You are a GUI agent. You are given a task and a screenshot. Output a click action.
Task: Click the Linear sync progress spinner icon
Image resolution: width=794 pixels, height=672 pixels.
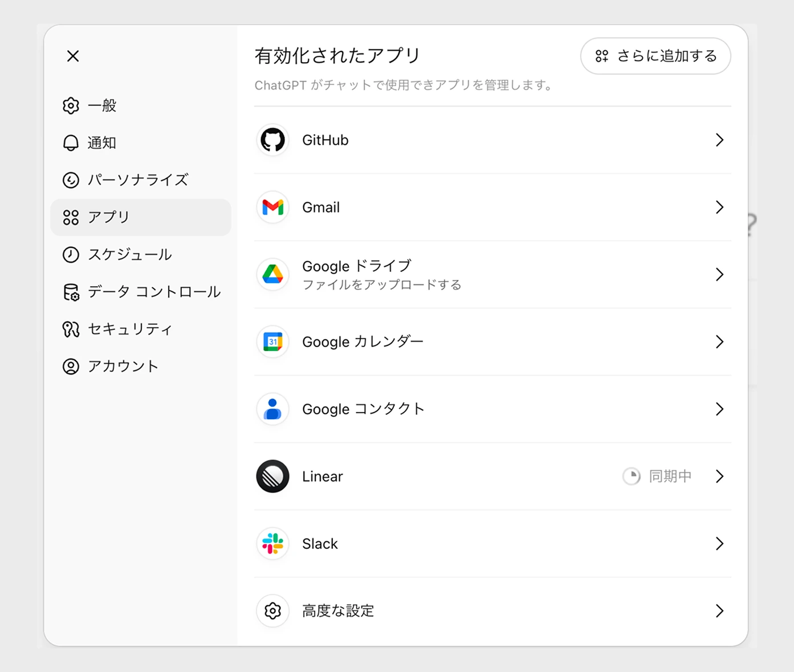632,476
